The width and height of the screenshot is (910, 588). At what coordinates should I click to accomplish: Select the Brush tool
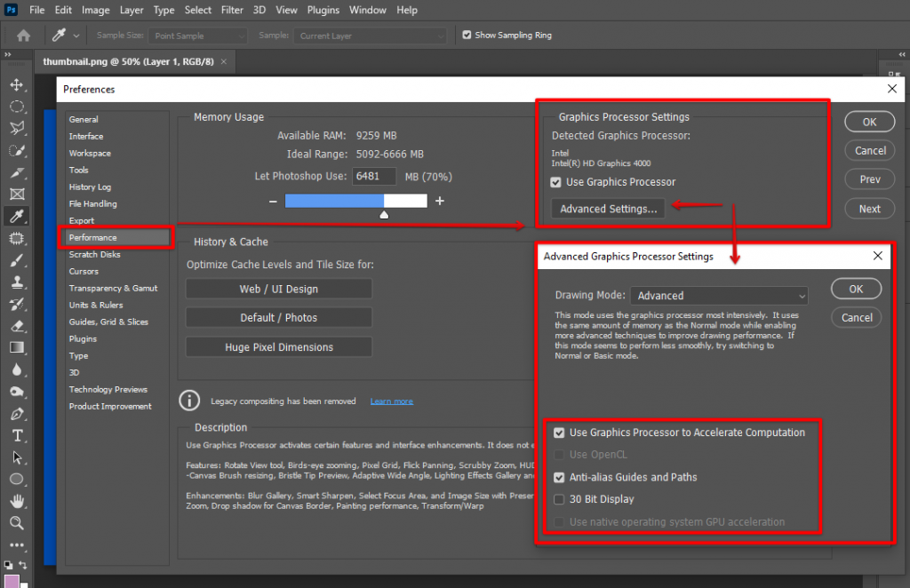pos(16,260)
